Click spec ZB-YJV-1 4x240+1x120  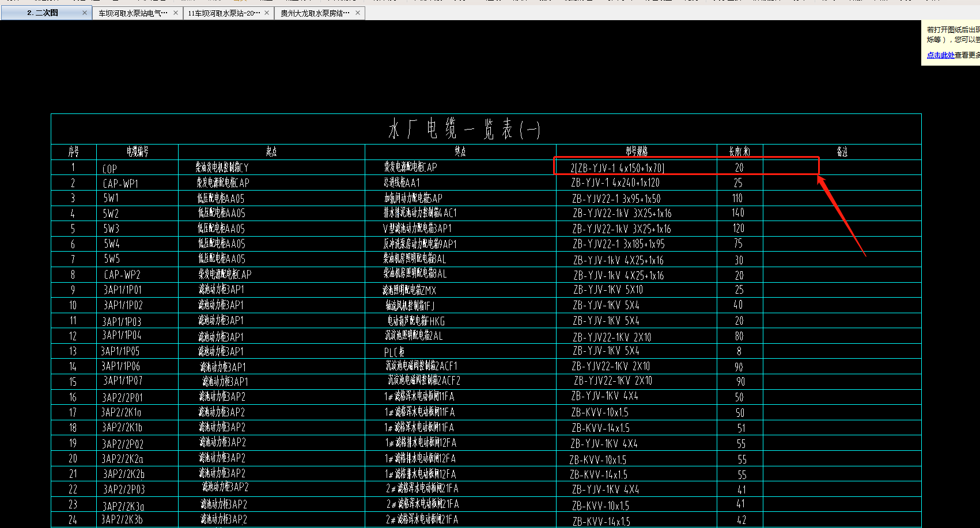point(615,183)
